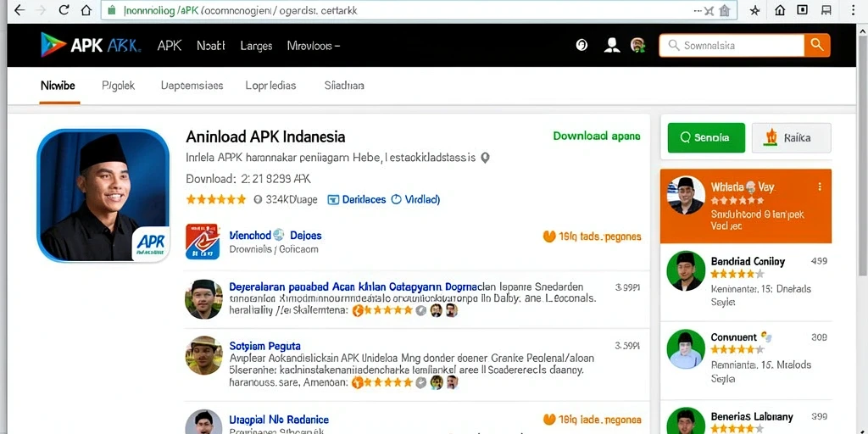Click the five-star rating under app title
Screen dimensions: 868x434
tap(216, 199)
